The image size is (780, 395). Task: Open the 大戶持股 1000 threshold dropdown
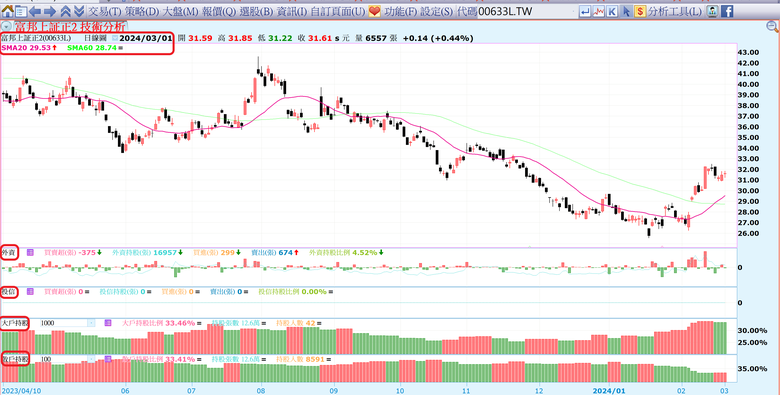pyautogui.click(x=91, y=323)
